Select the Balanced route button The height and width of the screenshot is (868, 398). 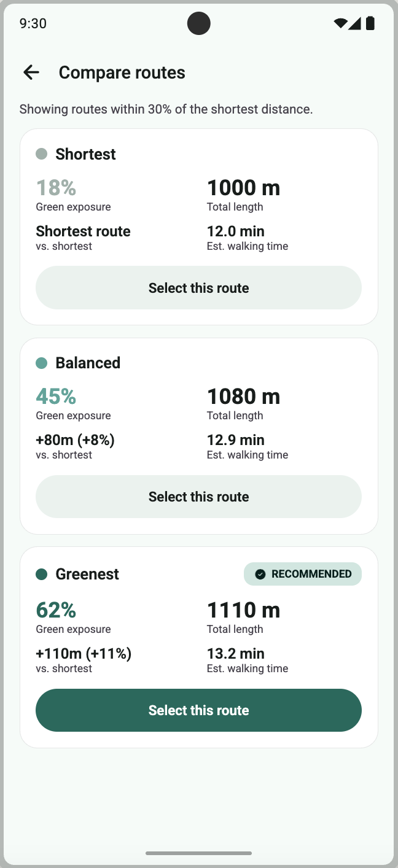198,497
